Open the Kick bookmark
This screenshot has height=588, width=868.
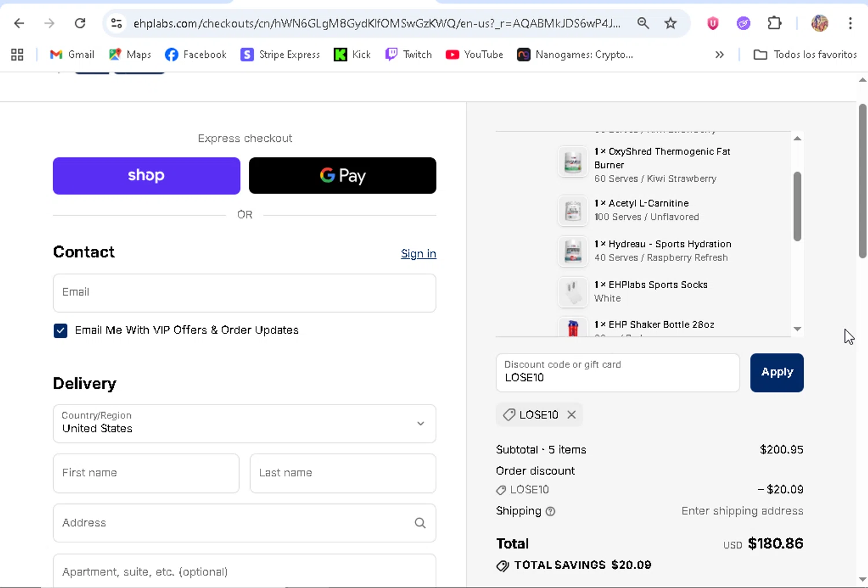point(352,54)
